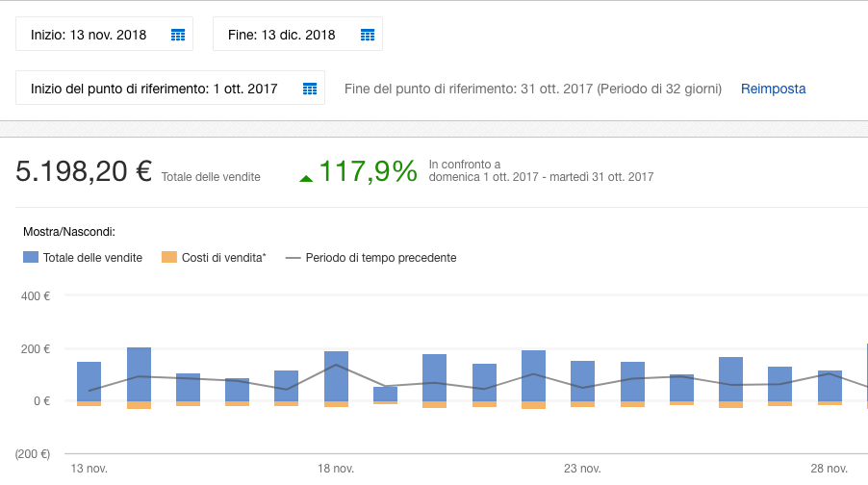The height and width of the screenshot is (485, 868).
Task: Toggle Periodo di tempo precedente label
Action: (381, 258)
